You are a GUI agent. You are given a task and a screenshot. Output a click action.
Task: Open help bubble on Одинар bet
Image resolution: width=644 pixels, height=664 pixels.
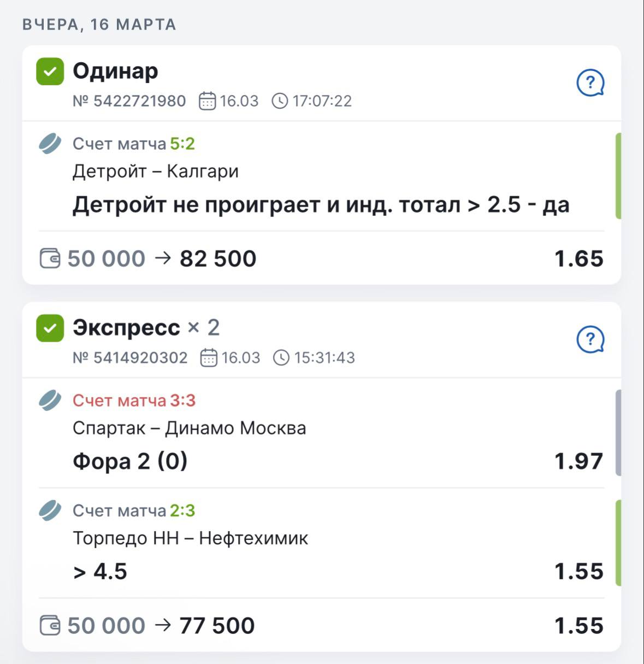(590, 83)
